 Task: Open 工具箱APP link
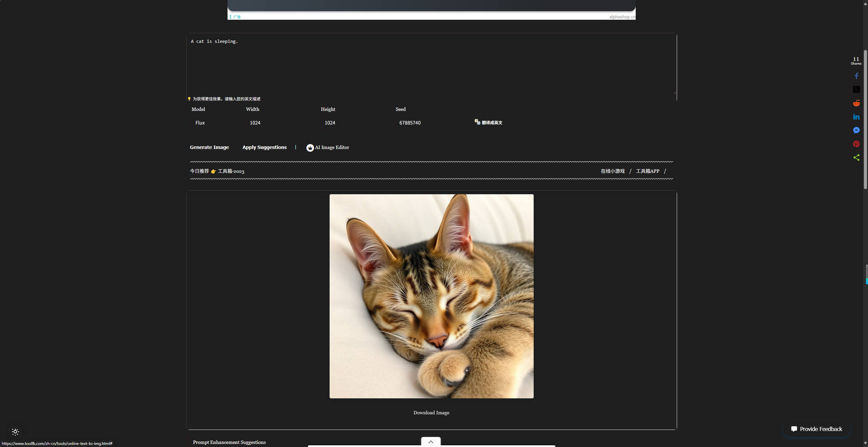pyautogui.click(x=647, y=171)
